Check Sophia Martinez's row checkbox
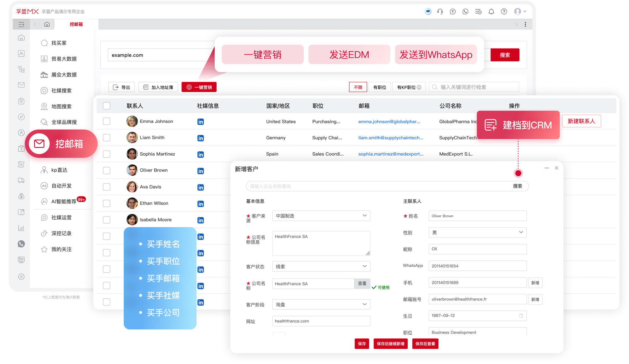Screen dimensions: 629x364 (x=106, y=154)
